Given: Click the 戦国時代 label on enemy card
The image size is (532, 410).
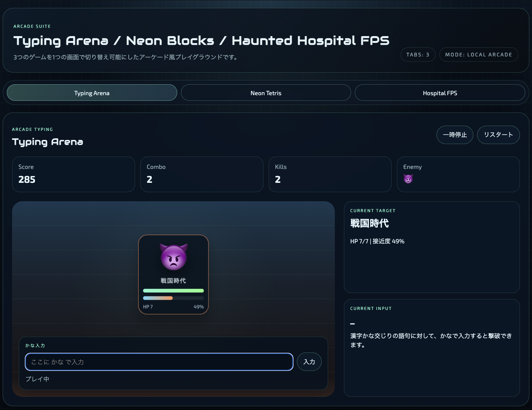Looking at the screenshot, I should pos(173,281).
